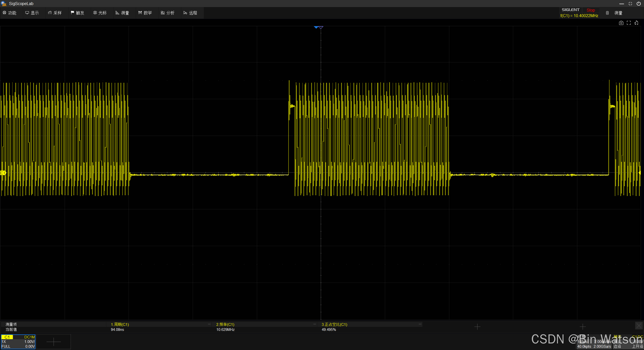
Task: Click the C1 DC trigger source label
Action: (x=637, y=337)
